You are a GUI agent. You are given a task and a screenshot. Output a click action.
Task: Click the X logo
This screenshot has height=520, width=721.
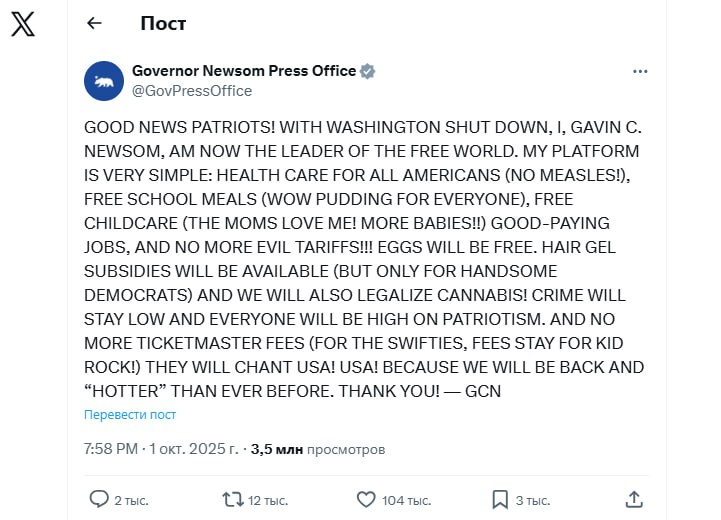(x=22, y=25)
